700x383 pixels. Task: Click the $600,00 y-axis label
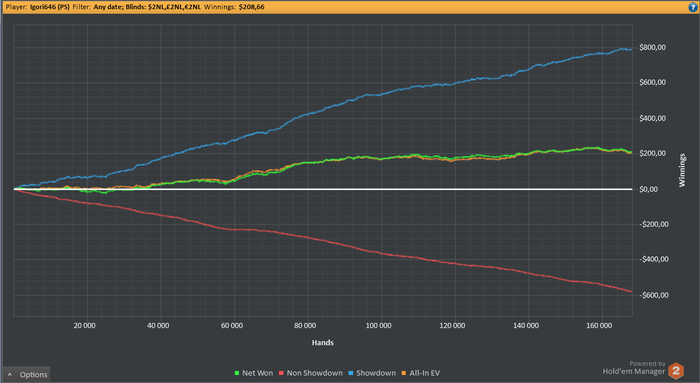point(652,82)
